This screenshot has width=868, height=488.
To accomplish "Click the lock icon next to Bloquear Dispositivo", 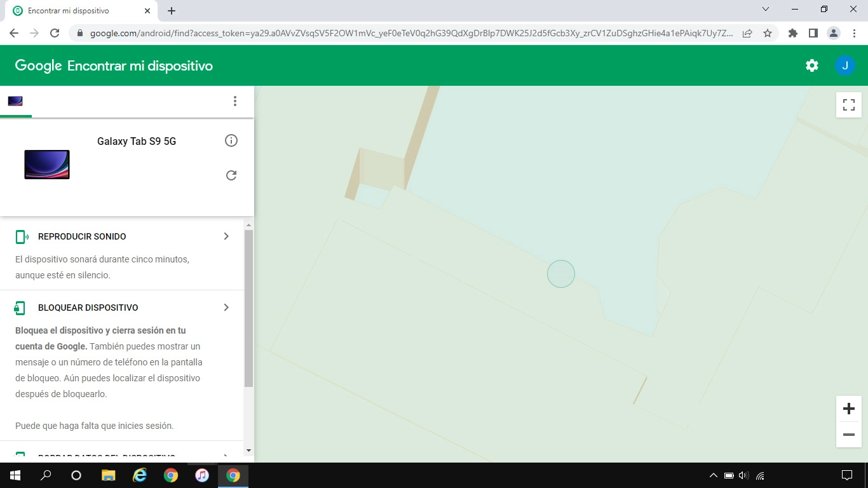I will click(x=20, y=307).
